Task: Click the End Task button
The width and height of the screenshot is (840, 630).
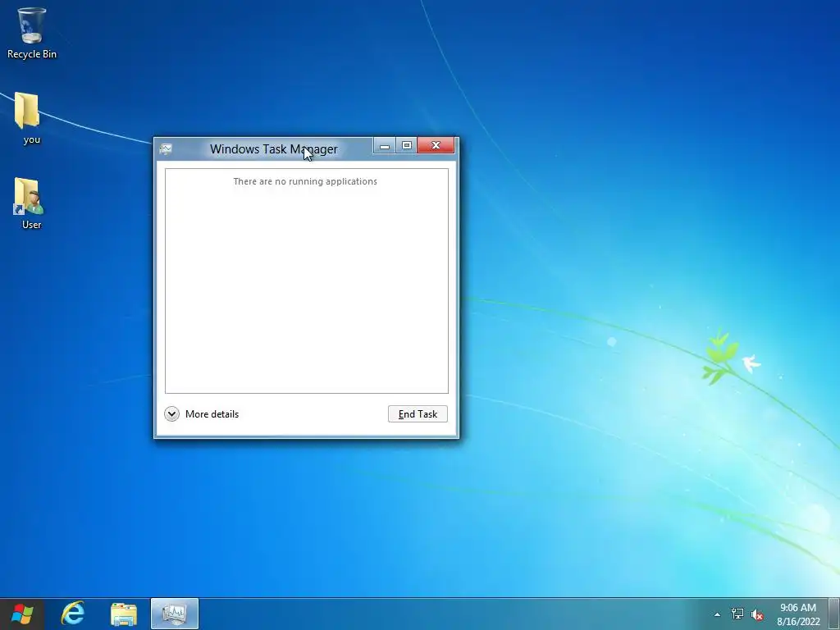Action: (418, 413)
